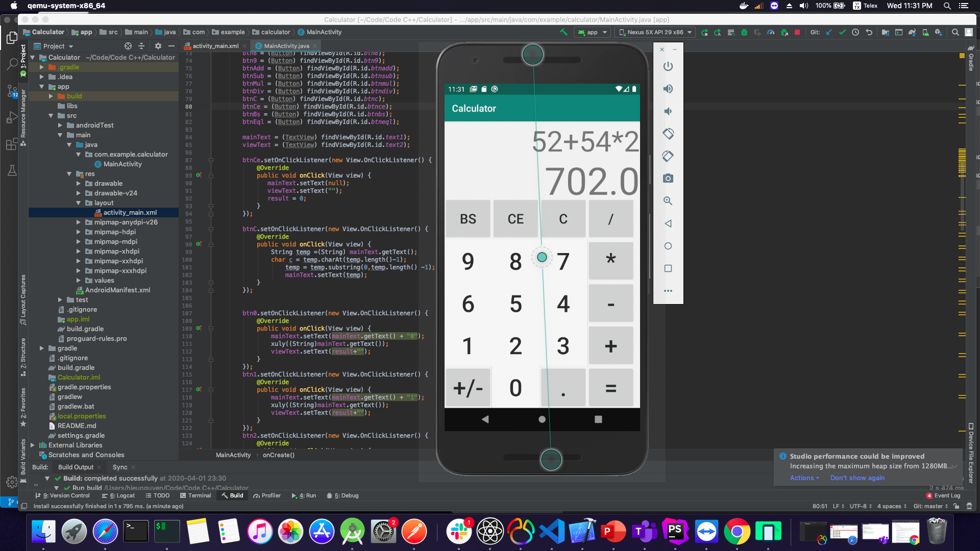
Task: Run the app with the Debug icon
Action: (x=745, y=32)
